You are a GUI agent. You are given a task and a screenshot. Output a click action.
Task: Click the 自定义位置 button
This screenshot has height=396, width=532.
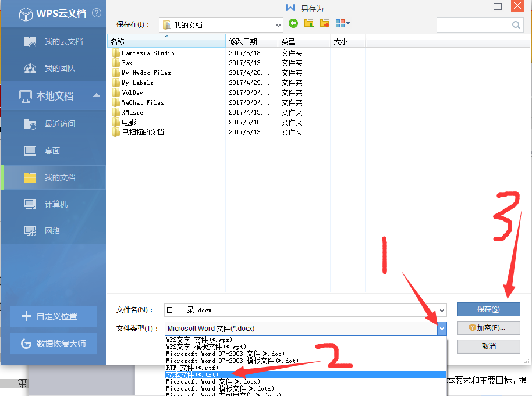tap(54, 316)
